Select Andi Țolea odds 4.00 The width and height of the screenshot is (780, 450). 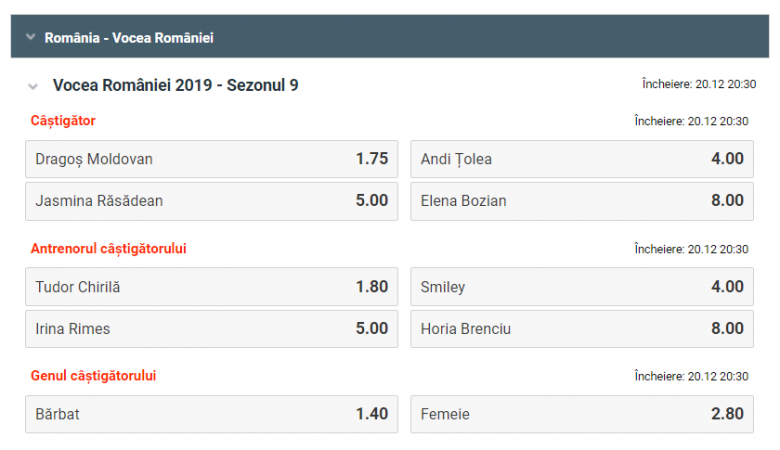click(x=582, y=159)
